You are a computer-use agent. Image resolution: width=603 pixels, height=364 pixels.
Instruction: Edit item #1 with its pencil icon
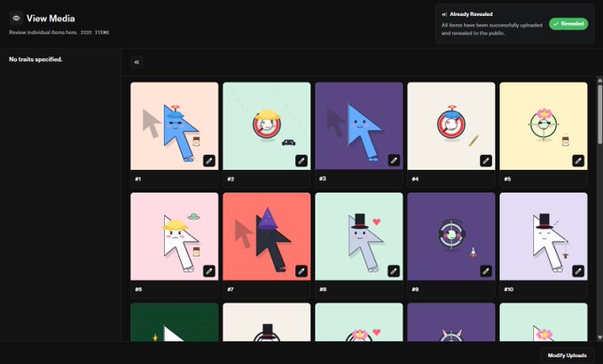(x=209, y=161)
